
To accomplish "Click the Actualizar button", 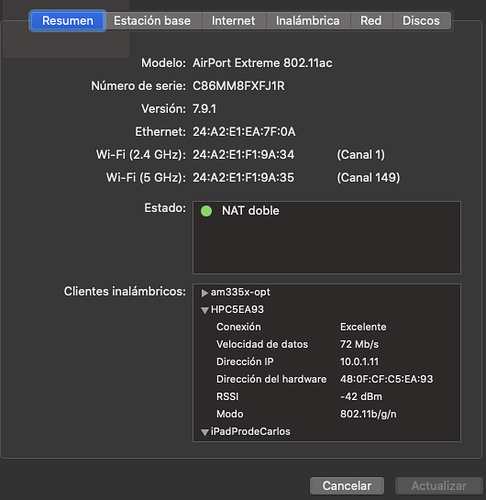I will coord(439,486).
